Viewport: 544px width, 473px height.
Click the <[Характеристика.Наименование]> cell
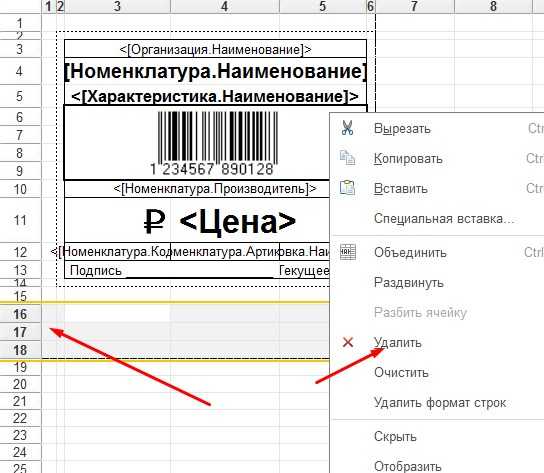point(215,96)
